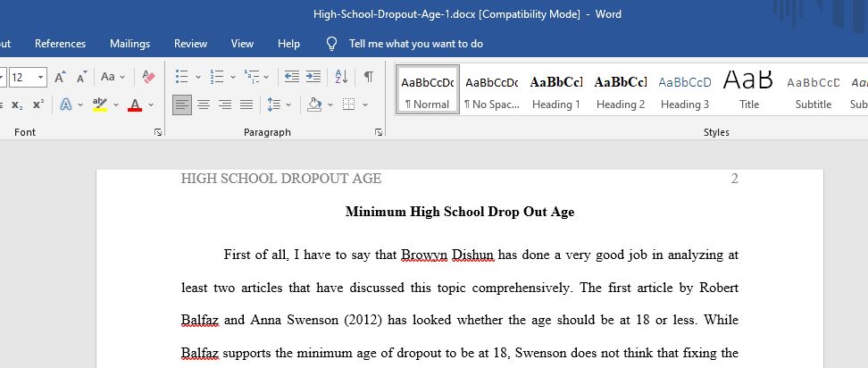Expand the Bullets dropdown arrow
Viewport: 868px width, 368px height.
pos(197,77)
